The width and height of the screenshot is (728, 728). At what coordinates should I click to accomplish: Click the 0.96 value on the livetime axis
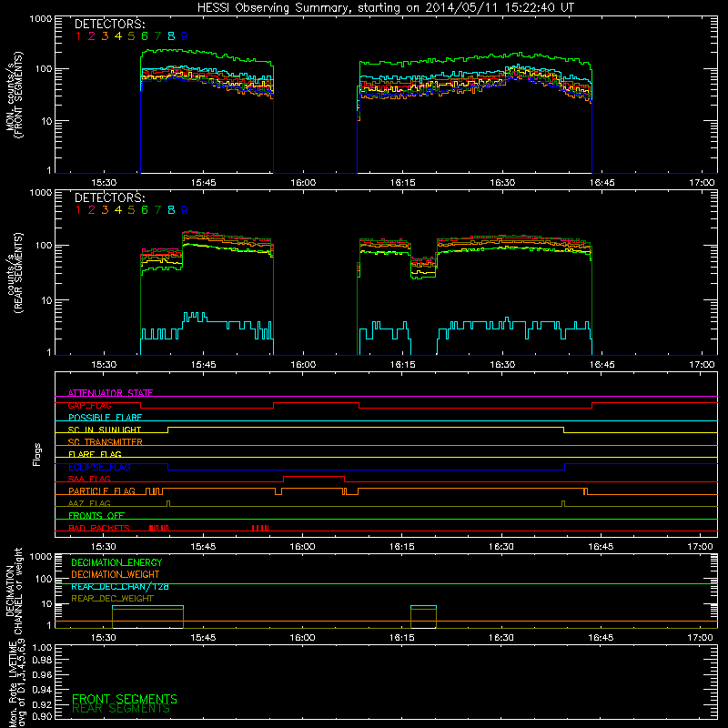(x=42, y=674)
